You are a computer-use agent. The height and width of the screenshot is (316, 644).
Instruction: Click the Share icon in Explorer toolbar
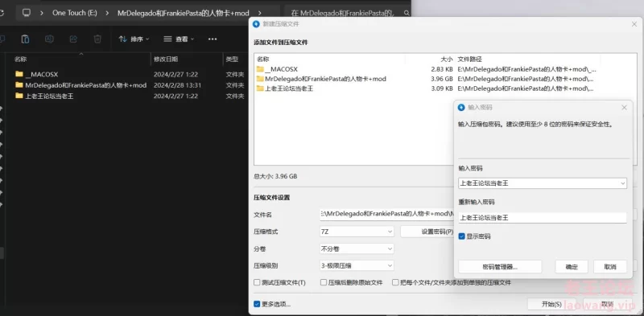pyautogui.click(x=73, y=39)
